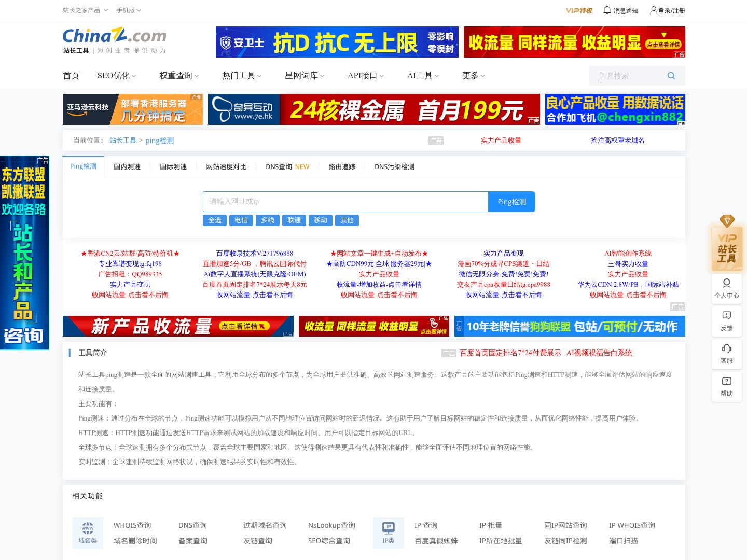Click the IP category monitor icon
The image size is (747, 560).
pos(389,533)
